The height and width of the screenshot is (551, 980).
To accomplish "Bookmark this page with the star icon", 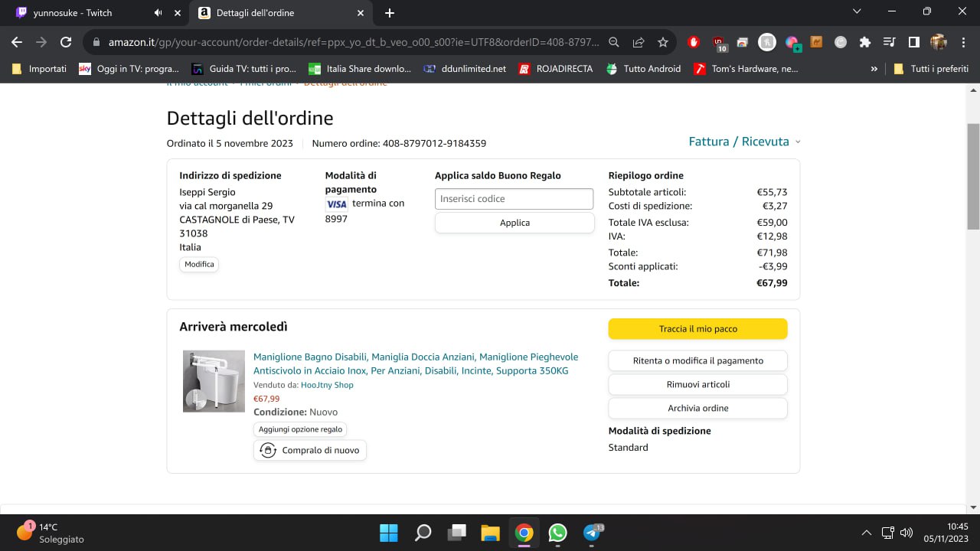I will click(x=663, y=42).
